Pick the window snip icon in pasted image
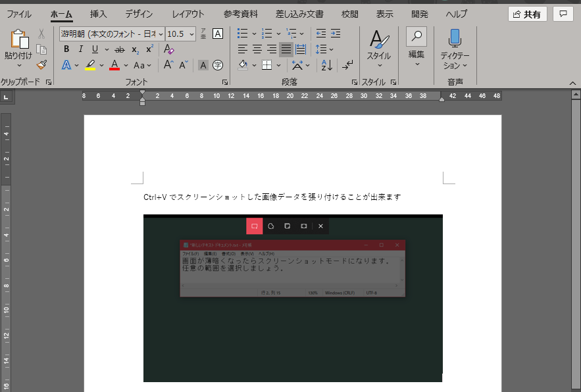Image resolution: width=581 pixels, height=392 pixels. (x=287, y=226)
